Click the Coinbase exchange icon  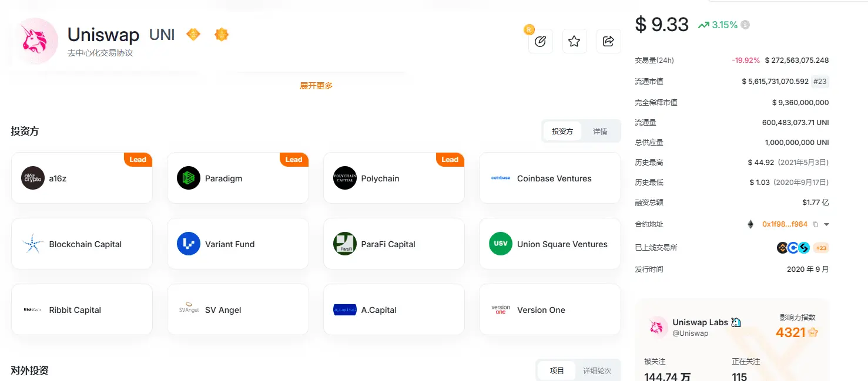793,248
